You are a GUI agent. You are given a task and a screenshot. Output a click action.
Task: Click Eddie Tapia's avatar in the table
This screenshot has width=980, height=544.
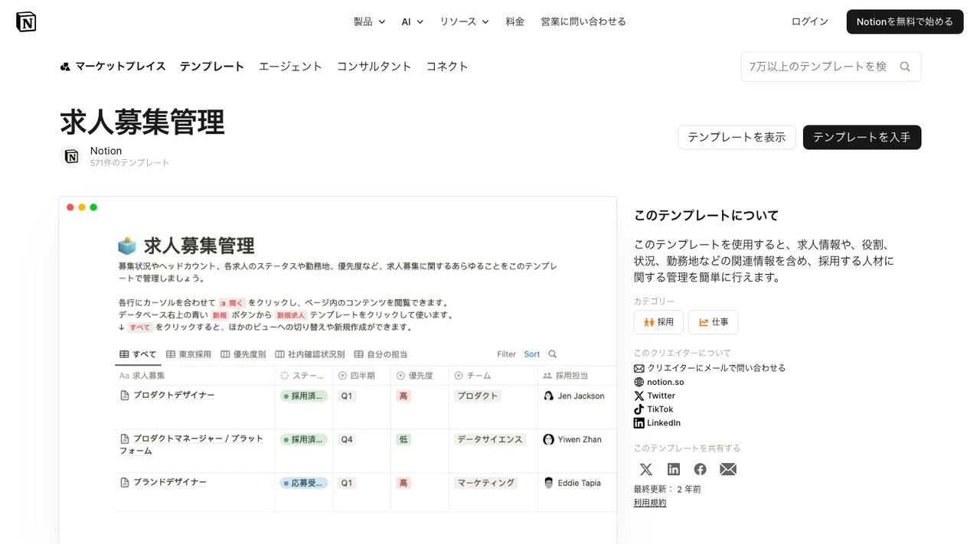coord(548,483)
